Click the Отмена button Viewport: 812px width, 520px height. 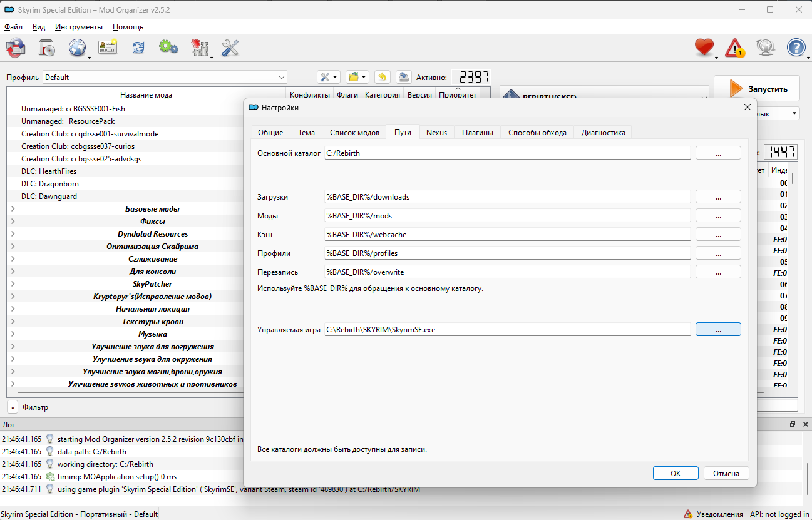726,474
